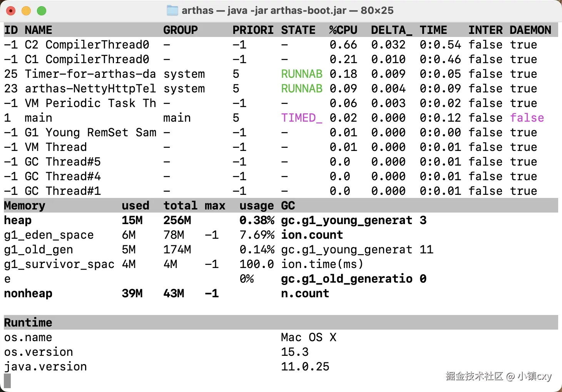Image resolution: width=562 pixels, height=392 pixels.
Task: Click the 0.032 delta time value
Action: pos(388,45)
